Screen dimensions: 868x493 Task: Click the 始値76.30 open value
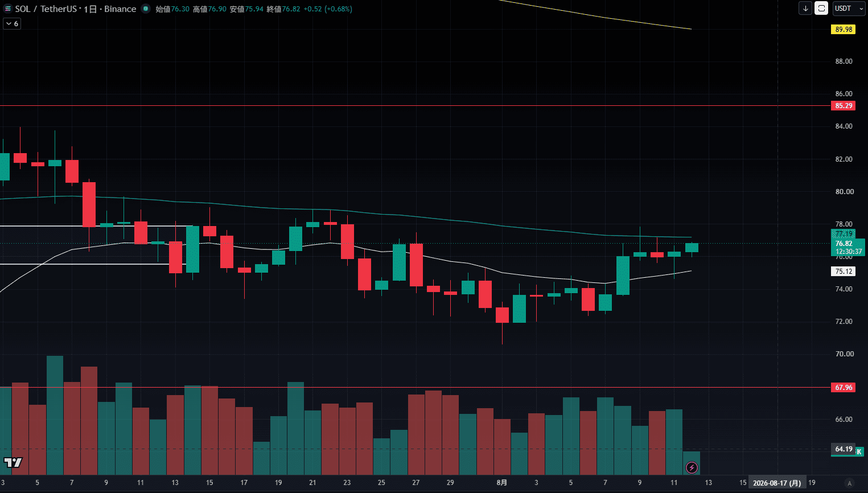click(x=172, y=9)
